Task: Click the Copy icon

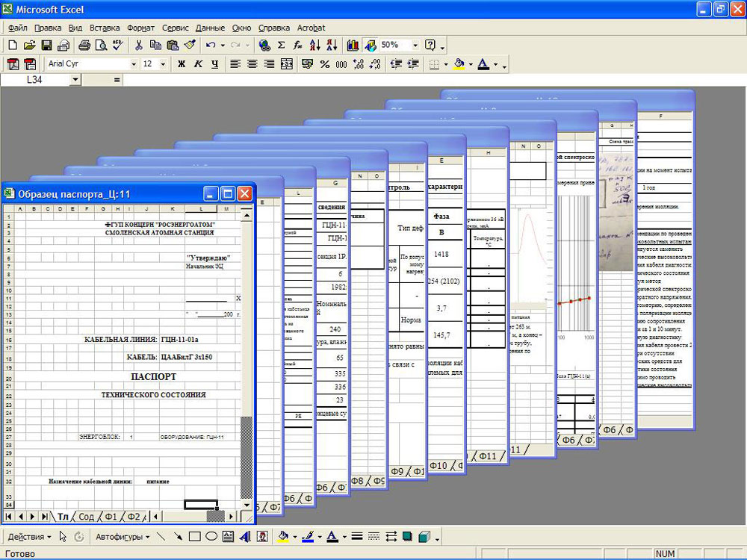Action: [x=155, y=46]
